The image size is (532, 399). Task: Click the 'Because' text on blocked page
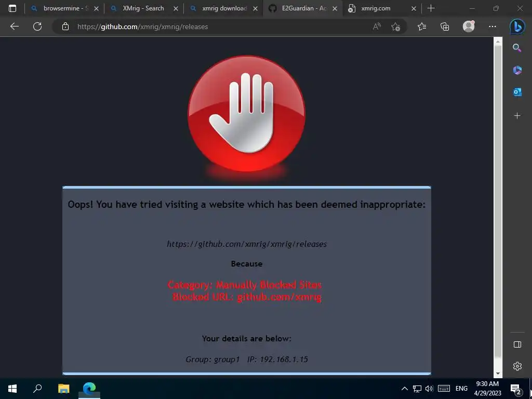(x=247, y=264)
